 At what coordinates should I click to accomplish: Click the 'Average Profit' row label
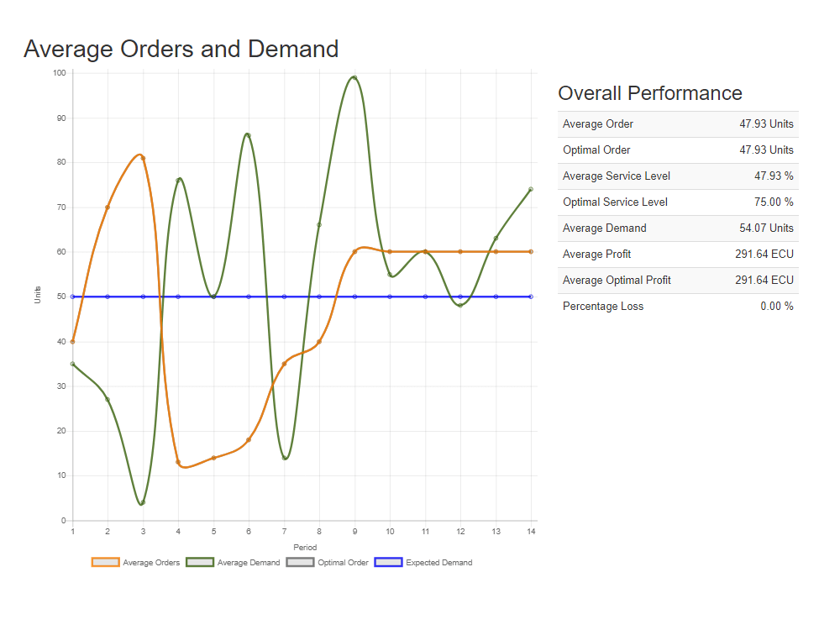(x=596, y=254)
